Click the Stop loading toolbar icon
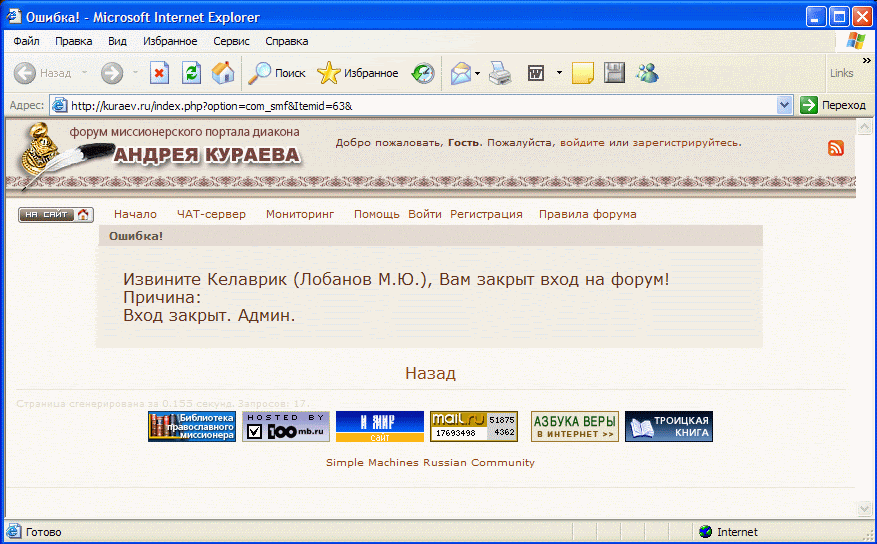The height and width of the screenshot is (544, 877). click(160, 73)
